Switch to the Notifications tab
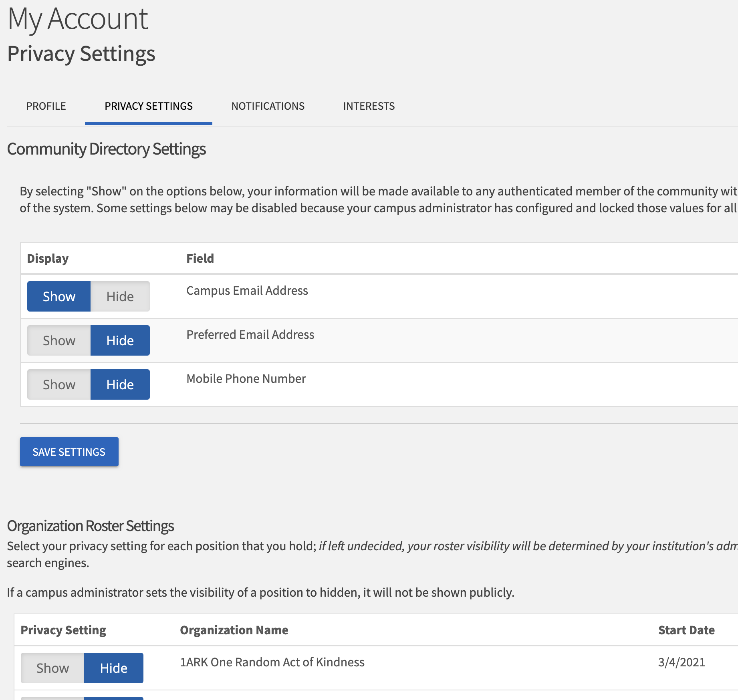This screenshot has width=738, height=700. point(268,106)
